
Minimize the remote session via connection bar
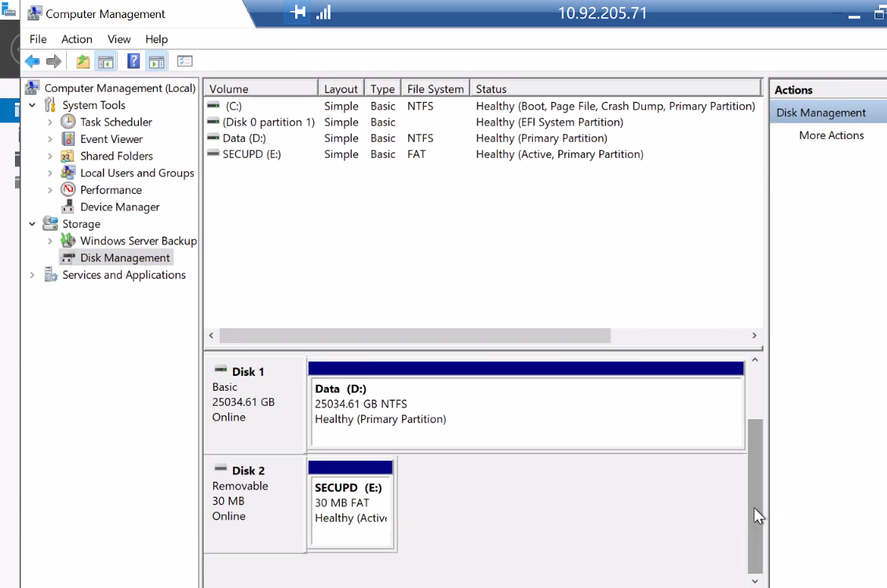click(x=854, y=17)
